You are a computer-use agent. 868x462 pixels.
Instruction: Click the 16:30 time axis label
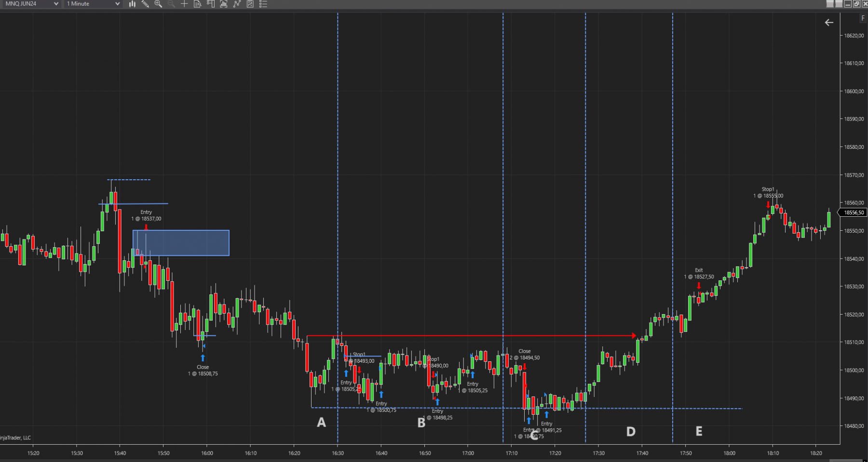click(x=338, y=453)
